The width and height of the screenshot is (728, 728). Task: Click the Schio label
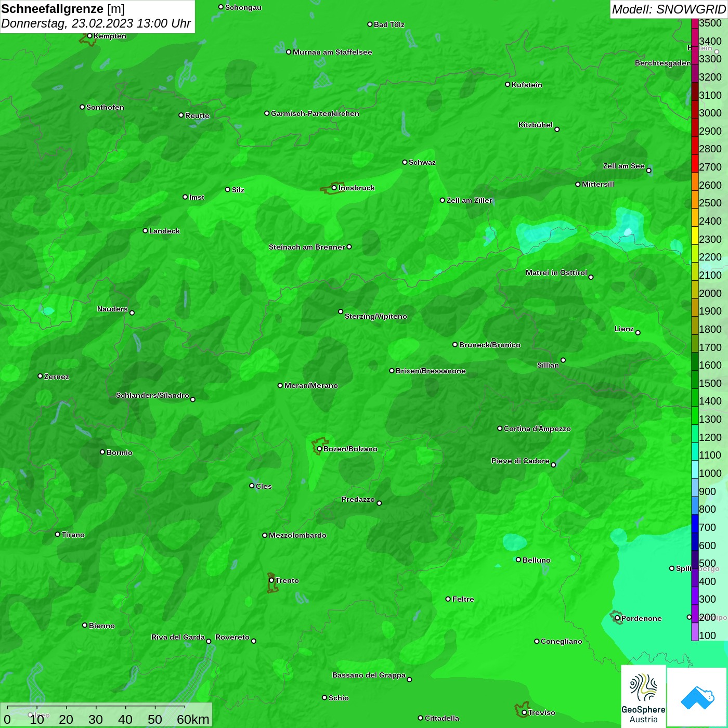(339, 698)
